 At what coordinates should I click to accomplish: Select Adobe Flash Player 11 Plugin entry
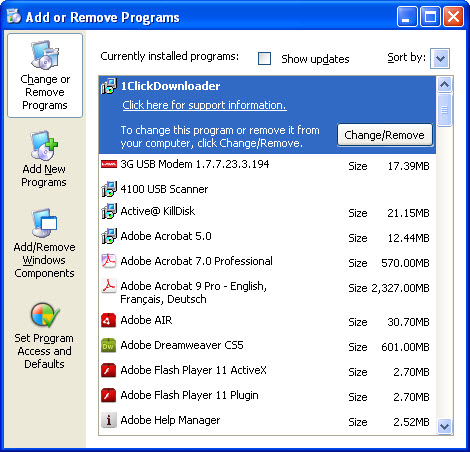coord(267,396)
